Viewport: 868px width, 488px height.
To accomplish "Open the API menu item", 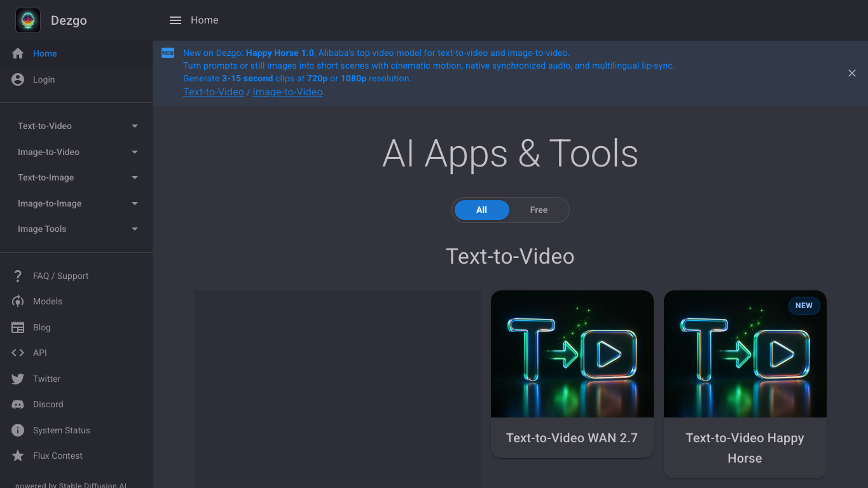I will pos(76,353).
